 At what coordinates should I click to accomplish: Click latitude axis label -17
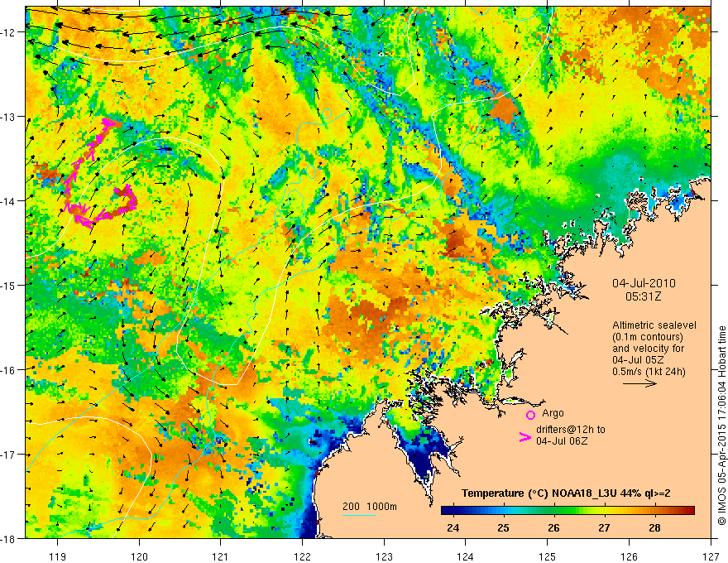[9, 455]
